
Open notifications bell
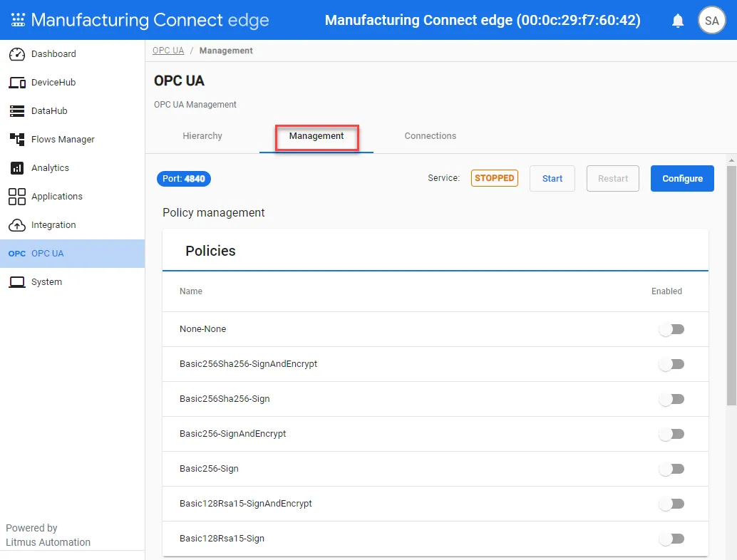(677, 21)
